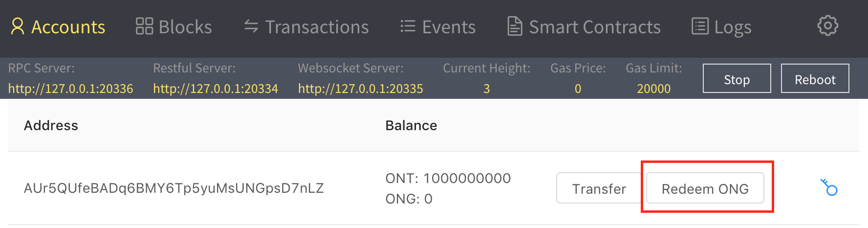The width and height of the screenshot is (868, 228).
Task: Click the Transfer button
Action: click(x=599, y=188)
